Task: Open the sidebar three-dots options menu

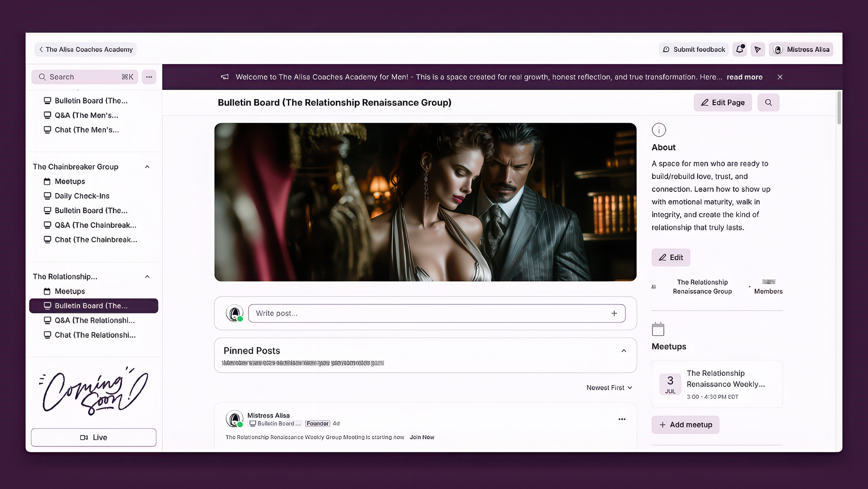Action: point(149,77)
